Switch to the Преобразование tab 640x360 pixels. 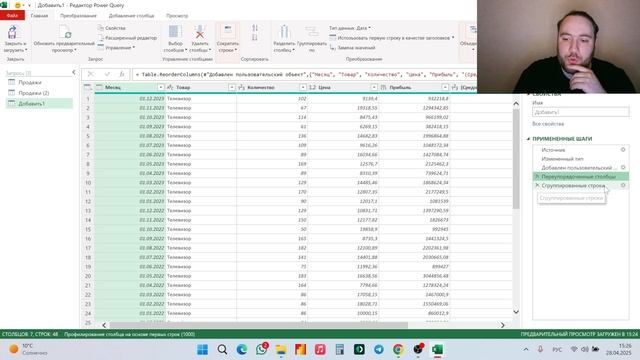[x=78, y=16]
